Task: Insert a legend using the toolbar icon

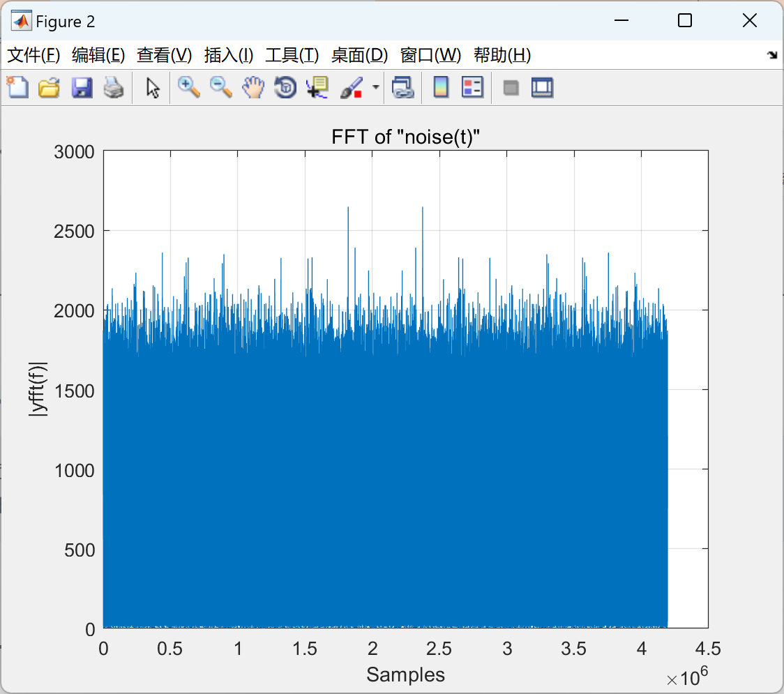Action: [x=472, y=87]
